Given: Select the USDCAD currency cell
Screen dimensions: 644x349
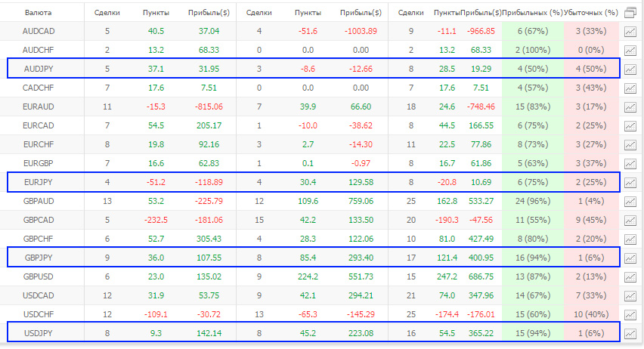Looking at the screenshot, I should pos(39,295).
